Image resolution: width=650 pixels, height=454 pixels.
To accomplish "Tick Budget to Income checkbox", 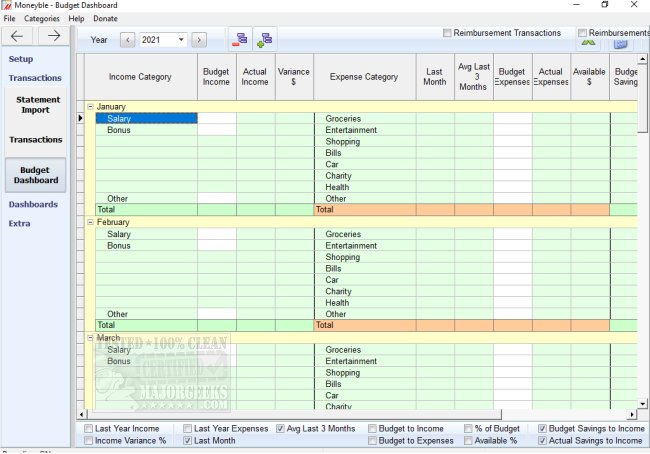I will tap(372, 428).
